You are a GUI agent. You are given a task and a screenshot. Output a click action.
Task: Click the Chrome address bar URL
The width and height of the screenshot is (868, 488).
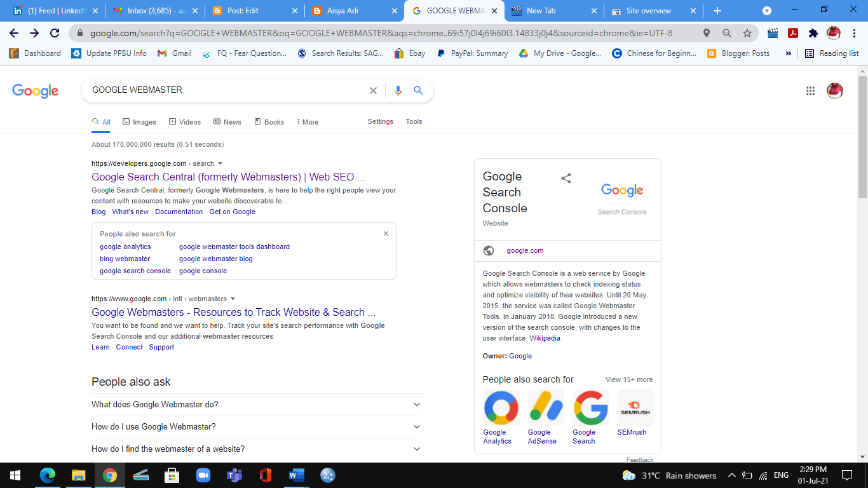point(381,33)
